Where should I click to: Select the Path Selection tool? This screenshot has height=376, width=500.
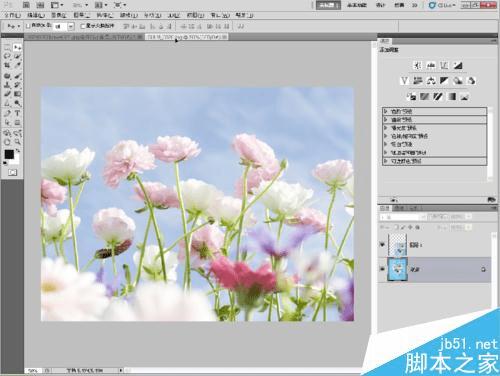pyautogui.click(x=7, y=122)
